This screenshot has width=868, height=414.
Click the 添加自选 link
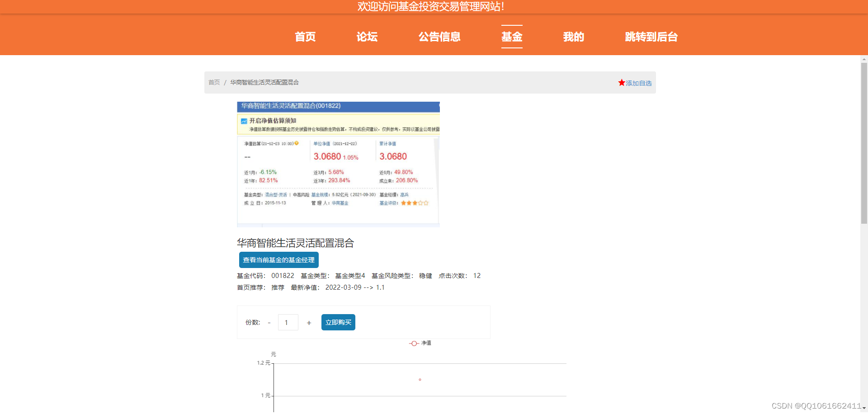click(x=639, y=83)
